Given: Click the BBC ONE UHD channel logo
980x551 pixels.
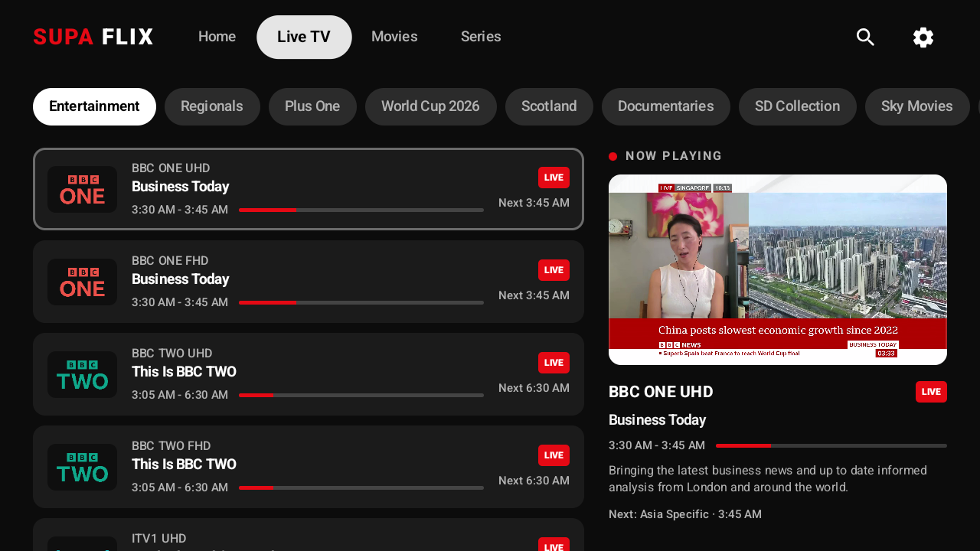Looking at the screenshot, I should tap(82, 189).
